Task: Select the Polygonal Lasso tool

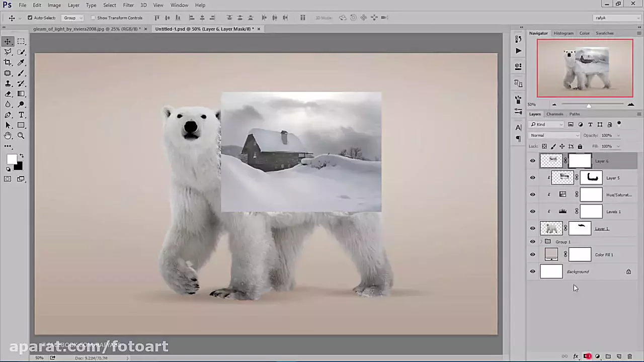Action: [x=8, y=52]
